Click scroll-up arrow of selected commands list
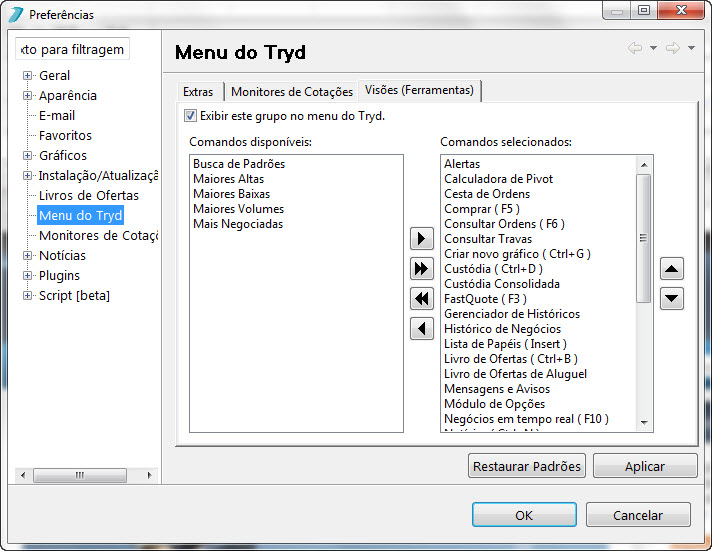This screenshot has height=551, width=712. (643, 165)
